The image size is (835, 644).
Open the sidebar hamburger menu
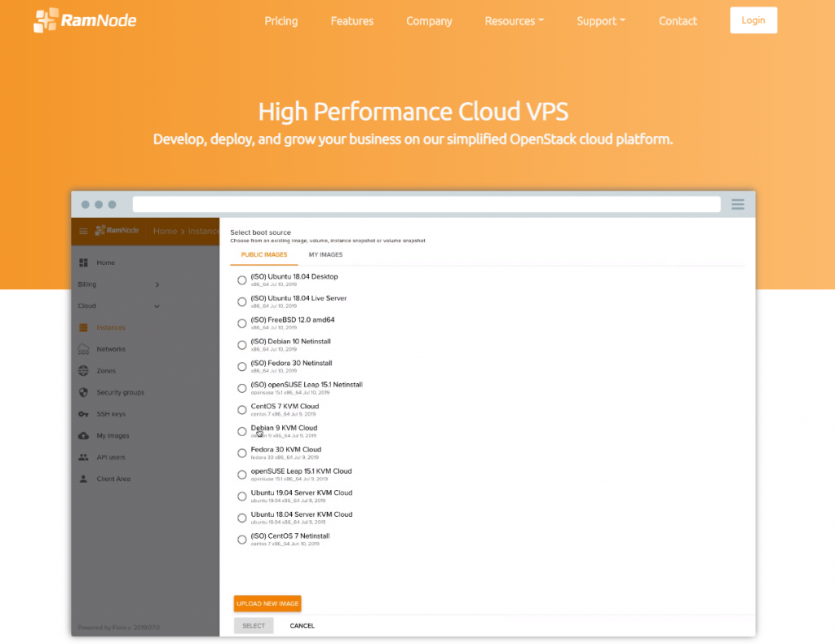point(82,231)
